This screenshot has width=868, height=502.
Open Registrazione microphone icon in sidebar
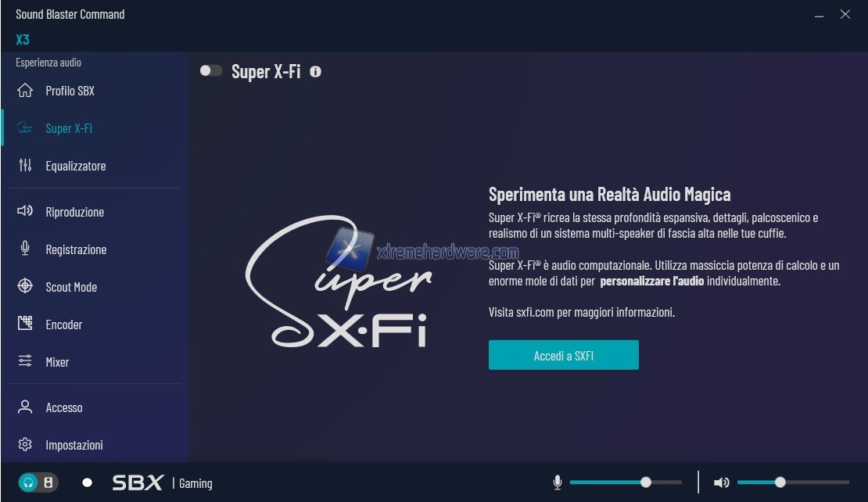[25, 249]
